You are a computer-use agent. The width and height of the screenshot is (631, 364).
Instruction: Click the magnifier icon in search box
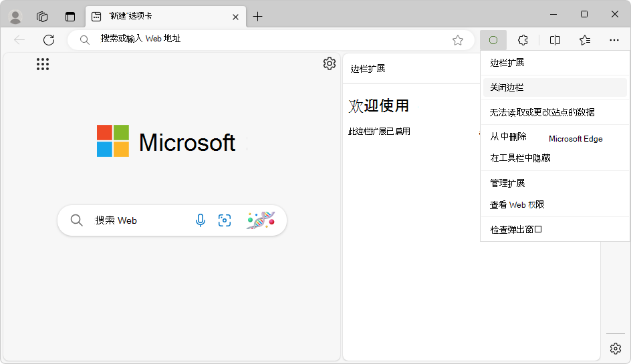76,220
